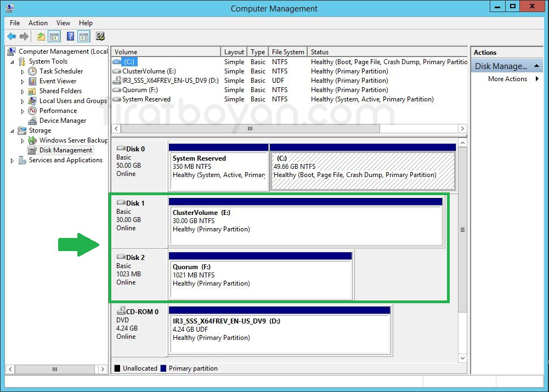Expand the Shared Folders node
The width and height of the screenshot is (549, 392).
[x=22, y=92]
